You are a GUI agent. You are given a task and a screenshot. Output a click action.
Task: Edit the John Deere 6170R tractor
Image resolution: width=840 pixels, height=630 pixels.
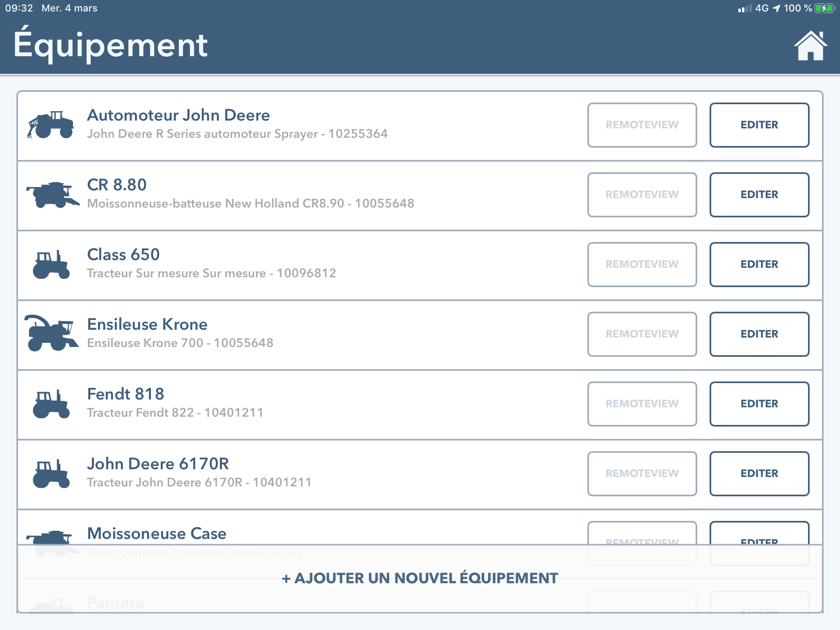(759, 473)
